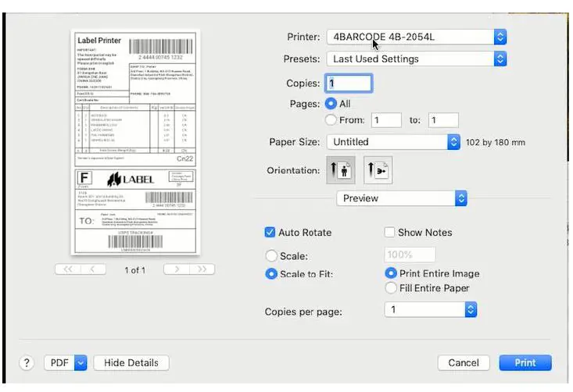Select landscape orientation icon
Image resolution: width=573 pixels, height=392 pixels.
coord(378,170)
